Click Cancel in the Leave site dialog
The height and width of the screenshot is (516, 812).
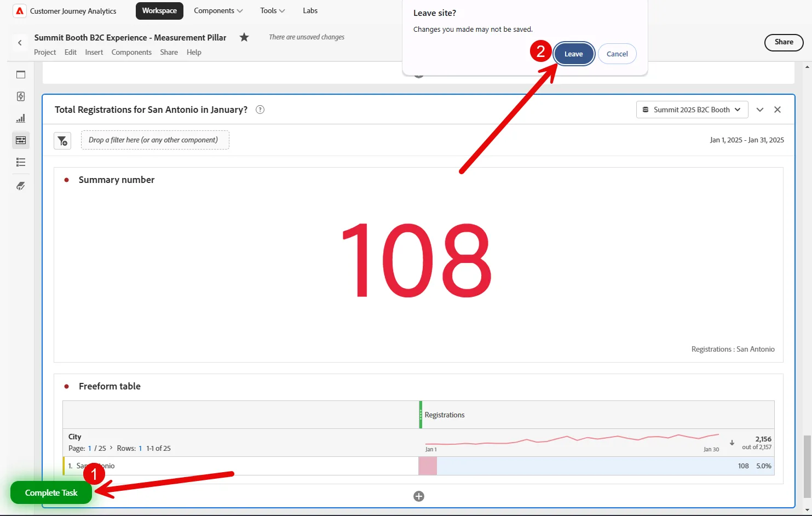point(617,54)
